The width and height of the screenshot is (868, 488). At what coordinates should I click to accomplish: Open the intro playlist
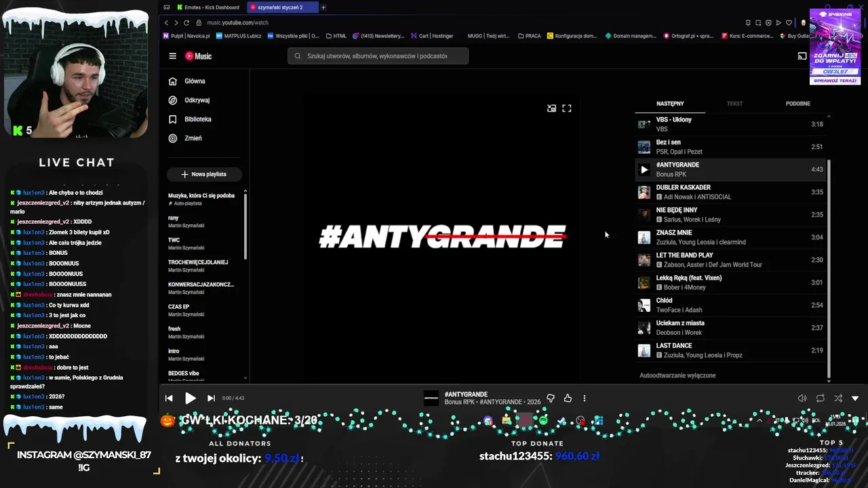tap(203, 355)
